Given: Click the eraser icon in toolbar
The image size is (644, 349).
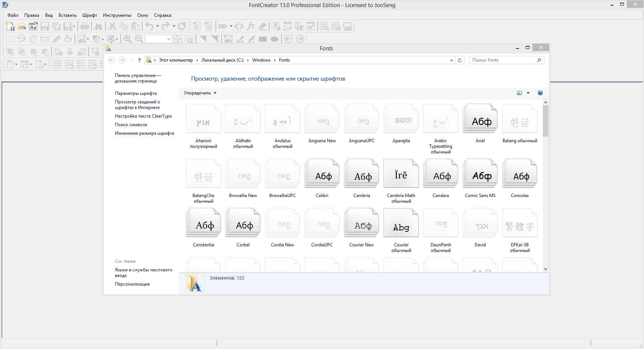Looking at the screenshot, I should (263, 26).
